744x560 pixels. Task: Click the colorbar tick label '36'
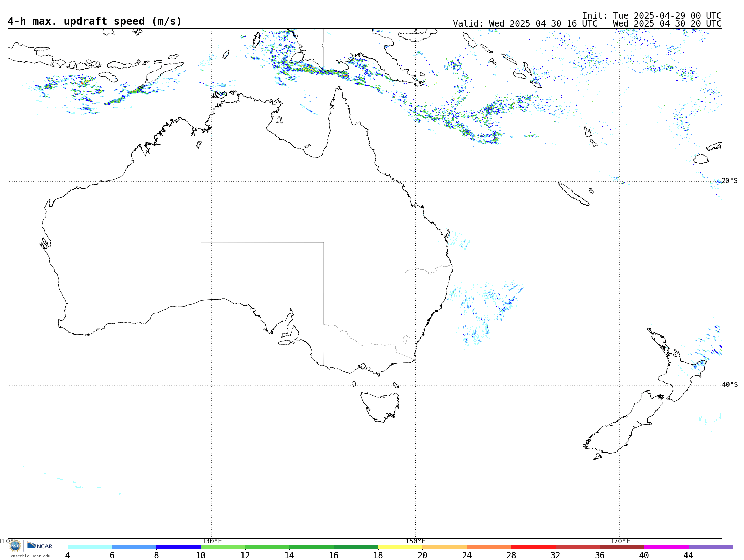(600, 555)
